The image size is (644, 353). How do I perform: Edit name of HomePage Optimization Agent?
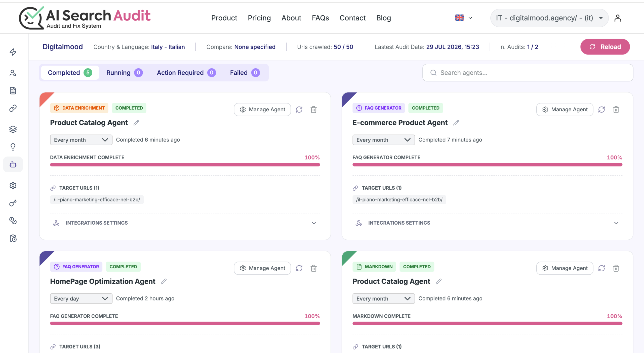(164, 281)
